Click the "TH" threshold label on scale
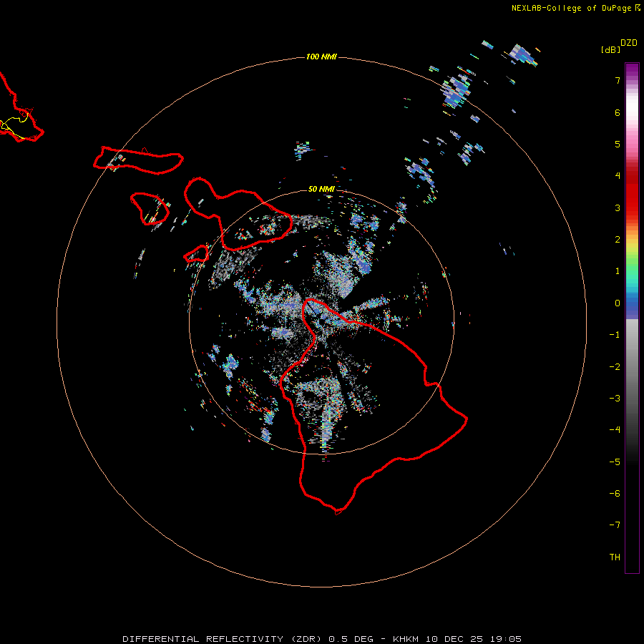 (x=615, y=557)
